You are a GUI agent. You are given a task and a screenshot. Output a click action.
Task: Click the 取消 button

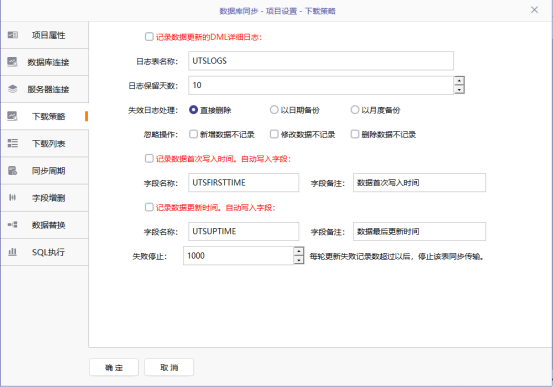coord(169,367)
